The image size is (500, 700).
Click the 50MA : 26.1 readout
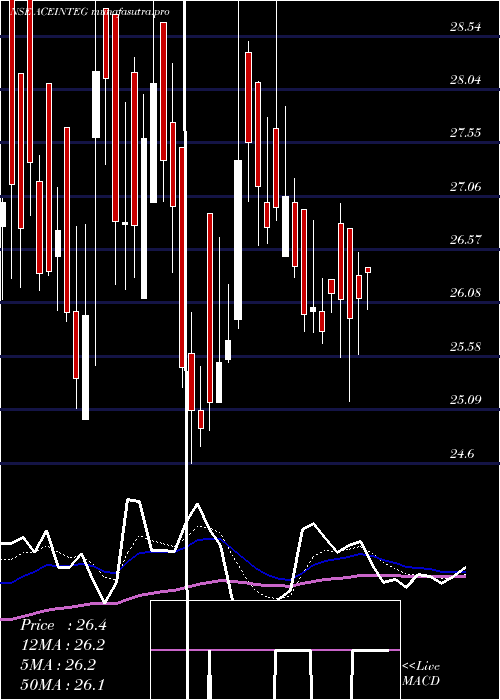tap(62, 684)
